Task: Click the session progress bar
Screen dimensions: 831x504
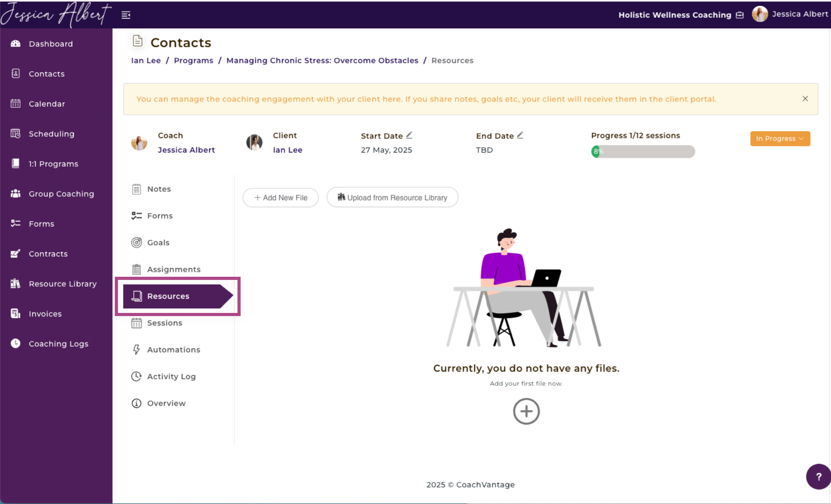Action: [643, 151]
